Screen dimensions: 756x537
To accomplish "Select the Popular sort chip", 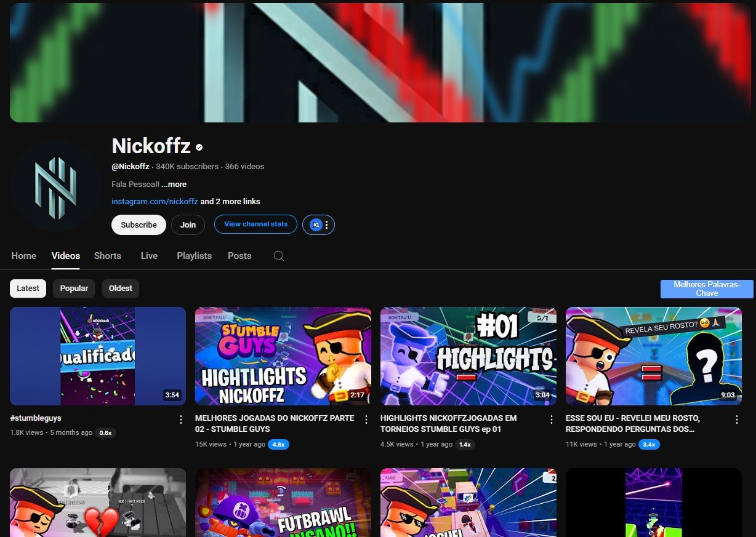I will tap(74, 288).
